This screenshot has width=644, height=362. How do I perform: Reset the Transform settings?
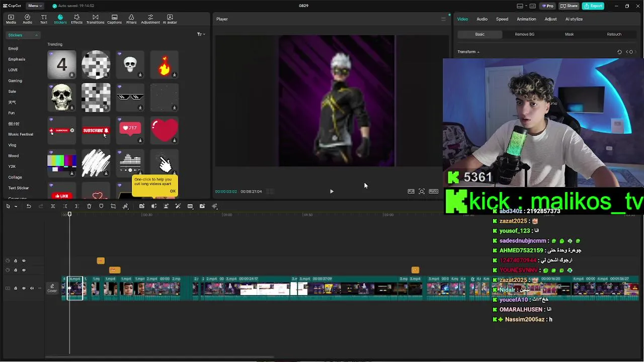(x=619, y=52)
